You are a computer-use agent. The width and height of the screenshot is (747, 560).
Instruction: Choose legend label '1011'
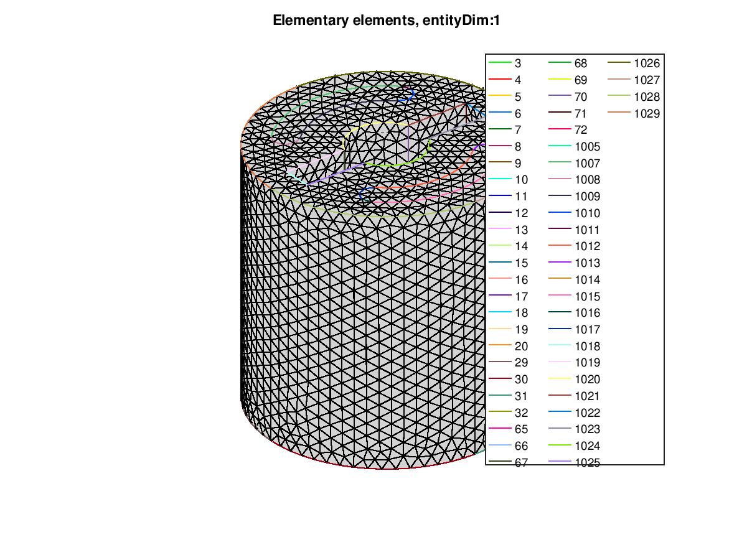[x=587, y=230]
